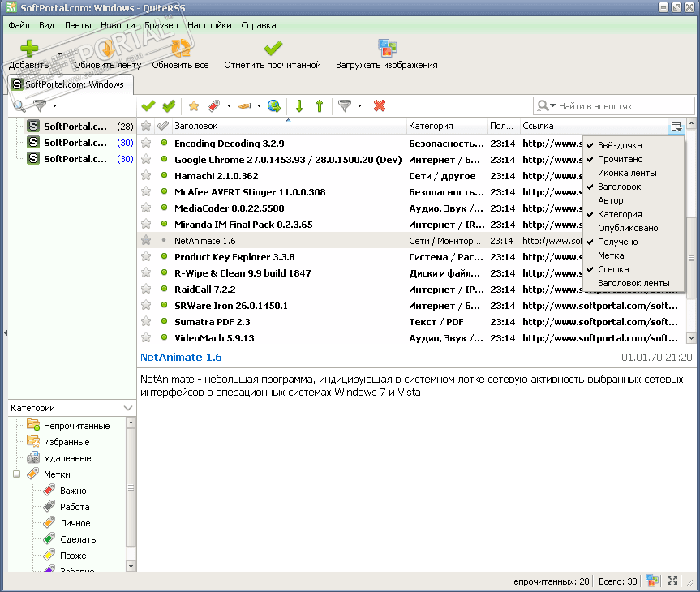Sort by the Заголовок column header
The height and width of the screenshot is (592, 700).
tap(288, 126)
